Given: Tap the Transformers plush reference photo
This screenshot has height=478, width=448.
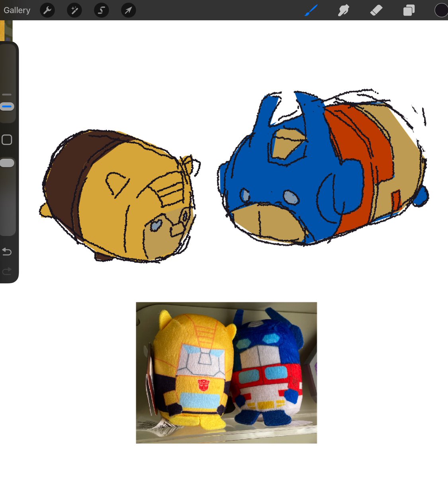Looking at the screenshot, I should tap(226, 372).
